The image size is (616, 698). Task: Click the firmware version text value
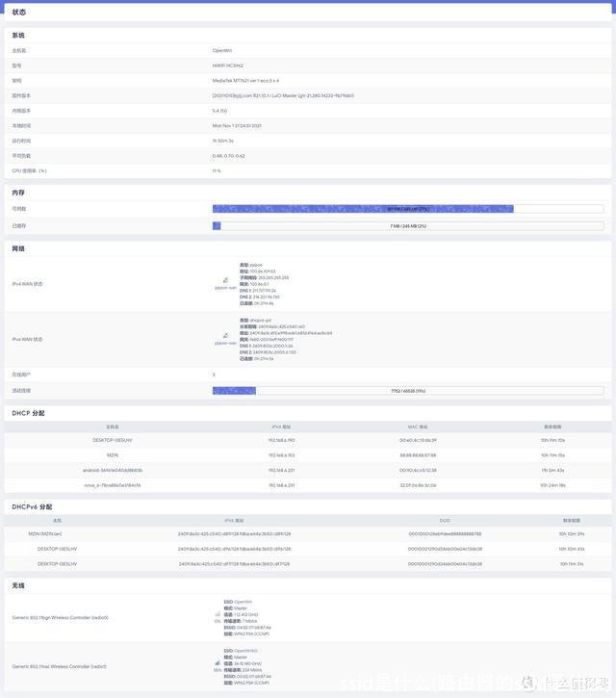point(283,95)
